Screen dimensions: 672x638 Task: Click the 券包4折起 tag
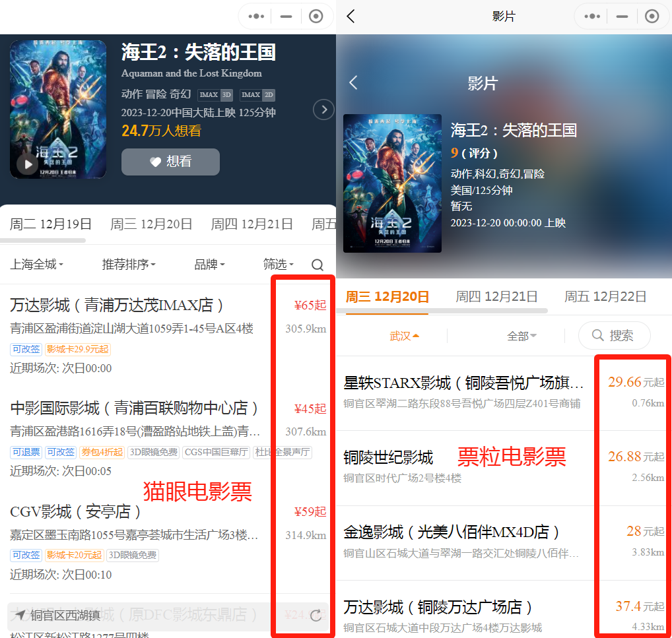click(102, 452)
